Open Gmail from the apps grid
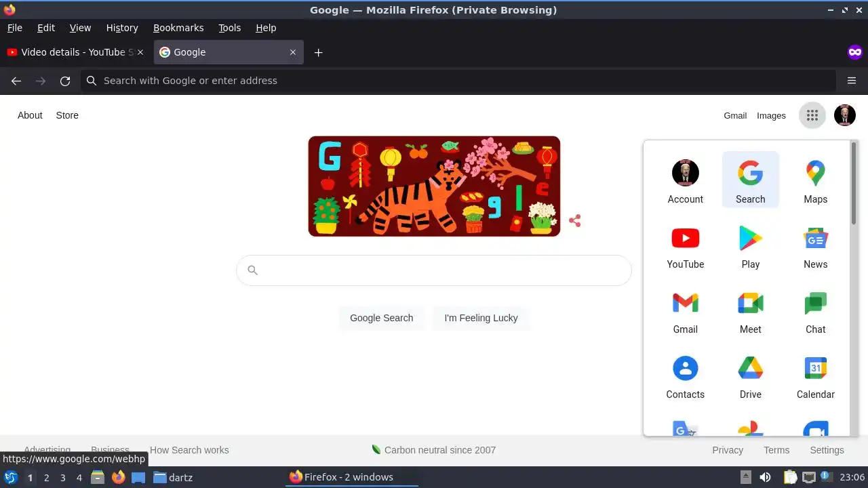This screenshot has height=488, width=868. coord(685,310)
